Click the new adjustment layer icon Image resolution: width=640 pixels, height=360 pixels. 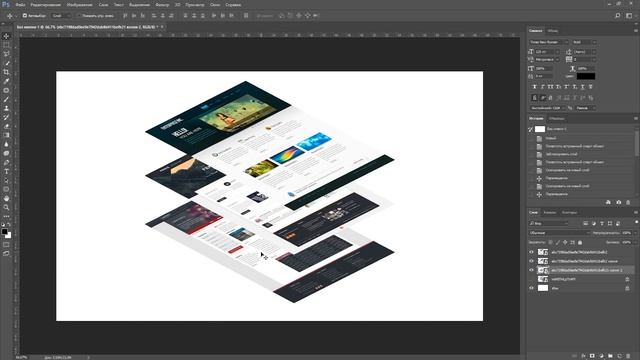pyautogui.click(x=601, y=356)
